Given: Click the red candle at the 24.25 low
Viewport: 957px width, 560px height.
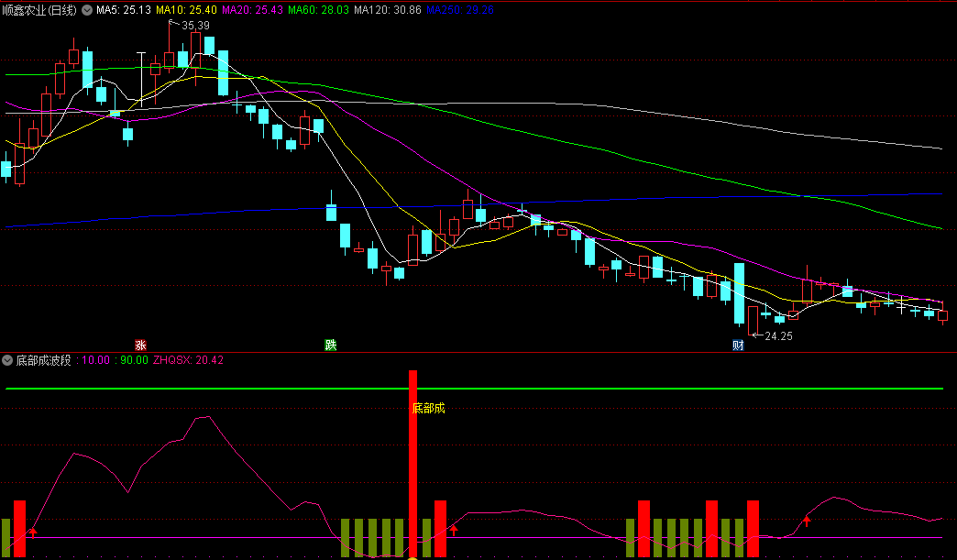Looking at the screenshot, I should click(x=753, y=321).
